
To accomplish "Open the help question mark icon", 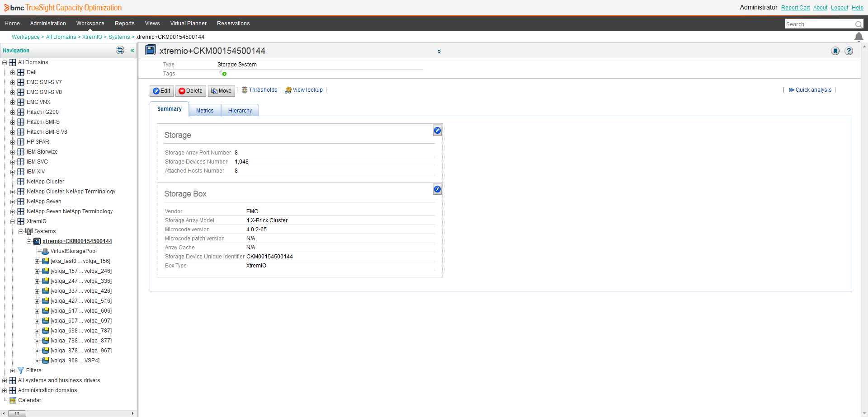I will click(x=849, y=51).
